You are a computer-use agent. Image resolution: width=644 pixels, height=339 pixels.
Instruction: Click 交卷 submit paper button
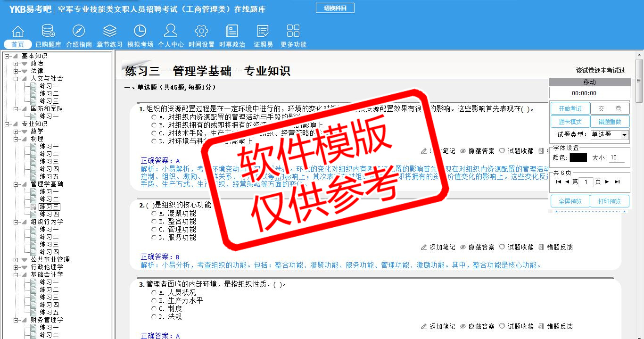[x=610, y=108]
